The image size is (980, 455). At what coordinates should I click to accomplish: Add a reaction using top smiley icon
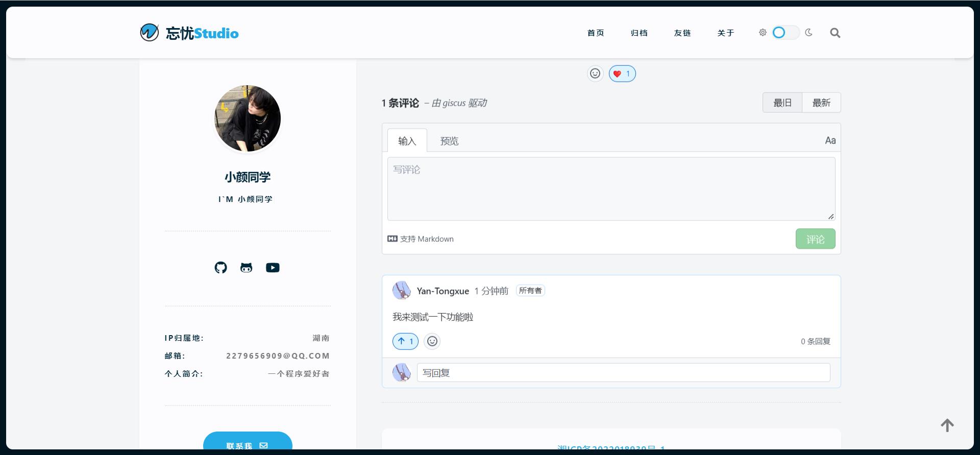click(x=595, y=74)
